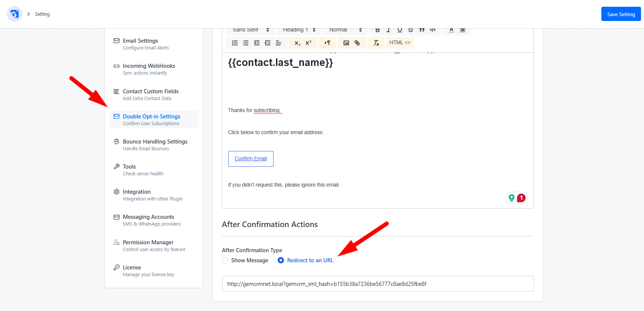Increase indent of the paragraph
Viewport: 644px width, 311px height.
point(268,43)
